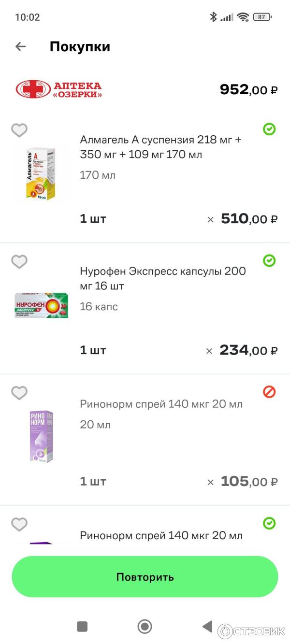Tap Android back triangle navigation button
290x644 pixels.
(207, 627)
